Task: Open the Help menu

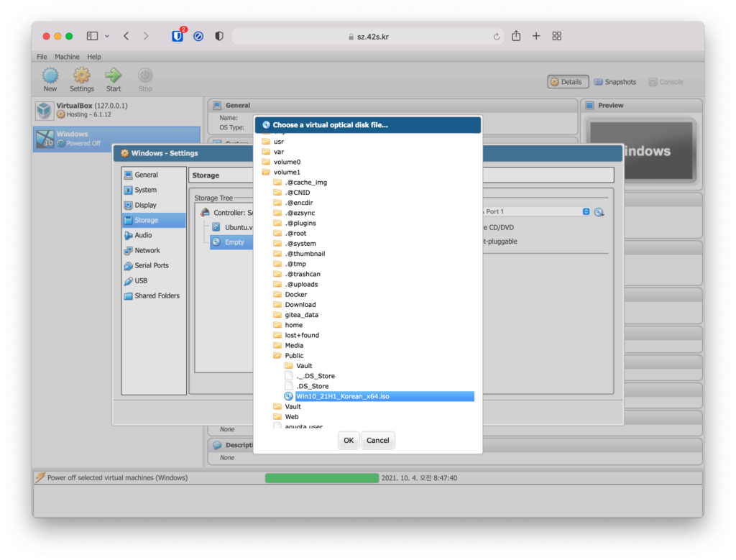Action: [94, 57]
